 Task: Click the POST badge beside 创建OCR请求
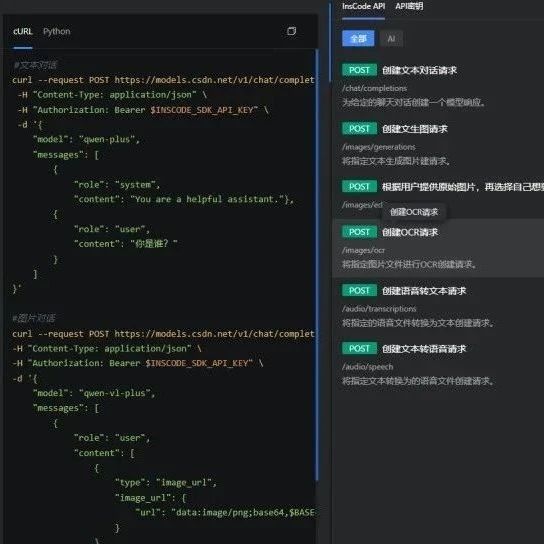pos(359,232)
